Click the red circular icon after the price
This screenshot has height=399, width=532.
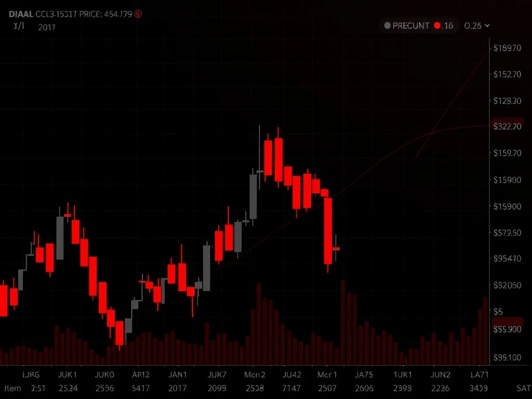tap(138, 14)
